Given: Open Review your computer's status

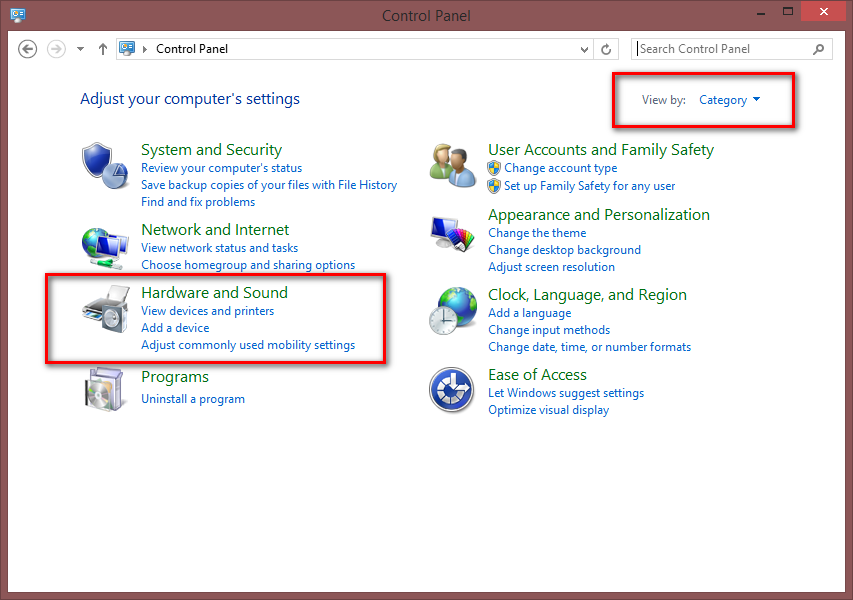Looking at the screenshot, I should pyautogui.click(x=221, y=168).
